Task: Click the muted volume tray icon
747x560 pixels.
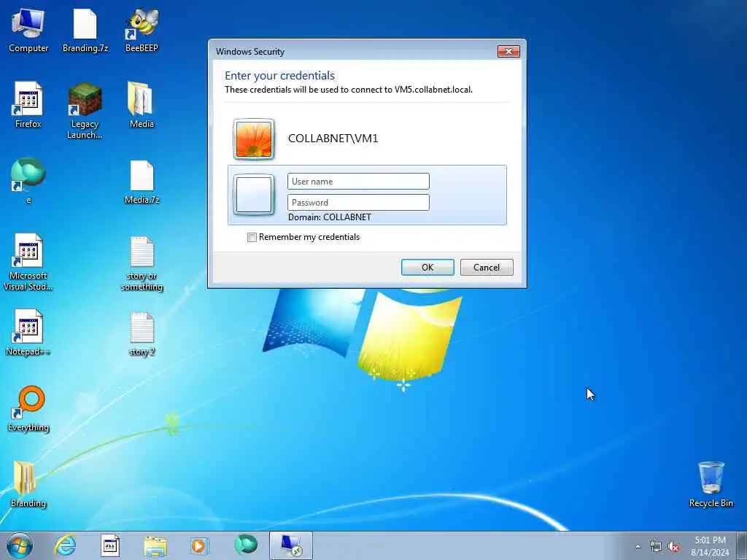Action: click(x=673, y=547)
